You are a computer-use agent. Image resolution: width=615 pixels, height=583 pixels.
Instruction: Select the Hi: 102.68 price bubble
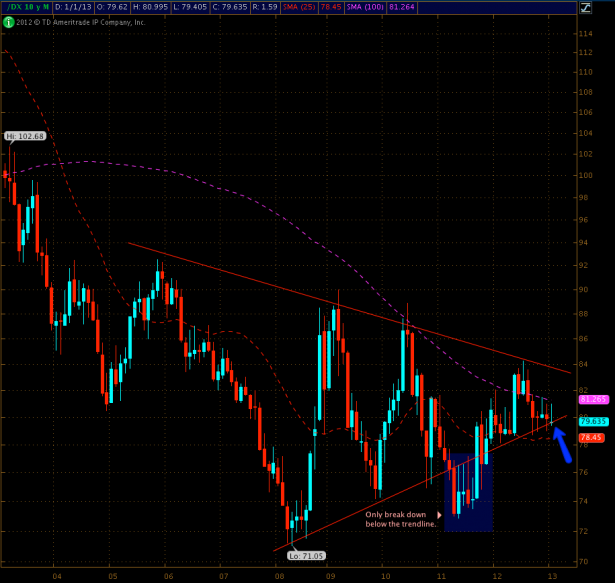24,135
